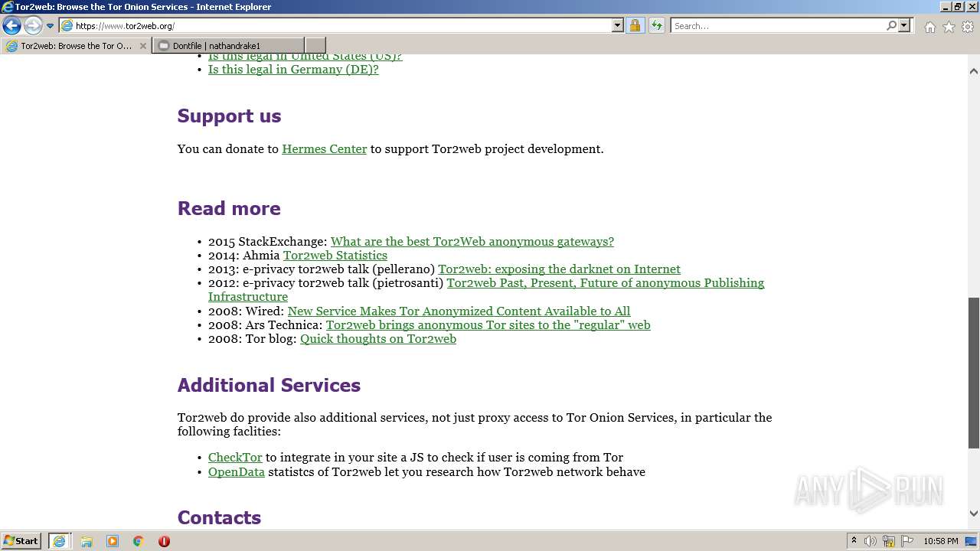
Task: Click the Search box
Action: 777,25
